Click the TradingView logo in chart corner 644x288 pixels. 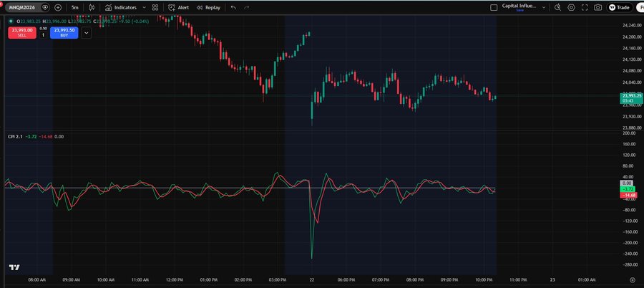tap(14, 267)
